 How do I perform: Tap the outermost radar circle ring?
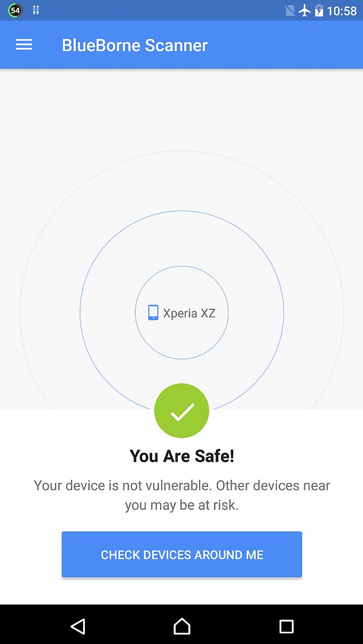[181, 151]
